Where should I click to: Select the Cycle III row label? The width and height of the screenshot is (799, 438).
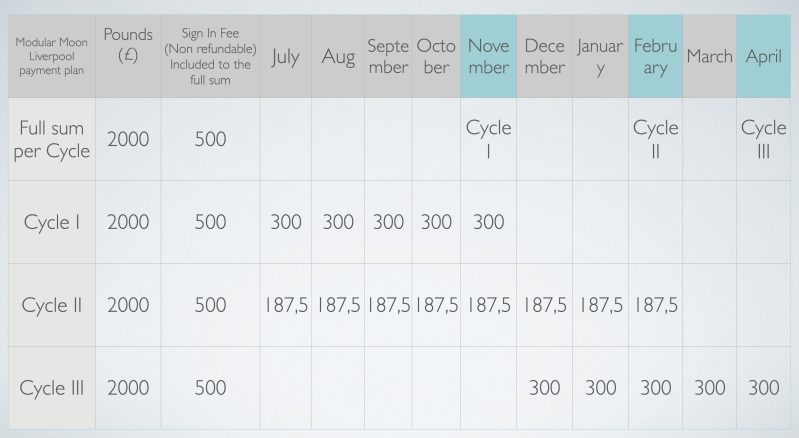pos(50,387)
